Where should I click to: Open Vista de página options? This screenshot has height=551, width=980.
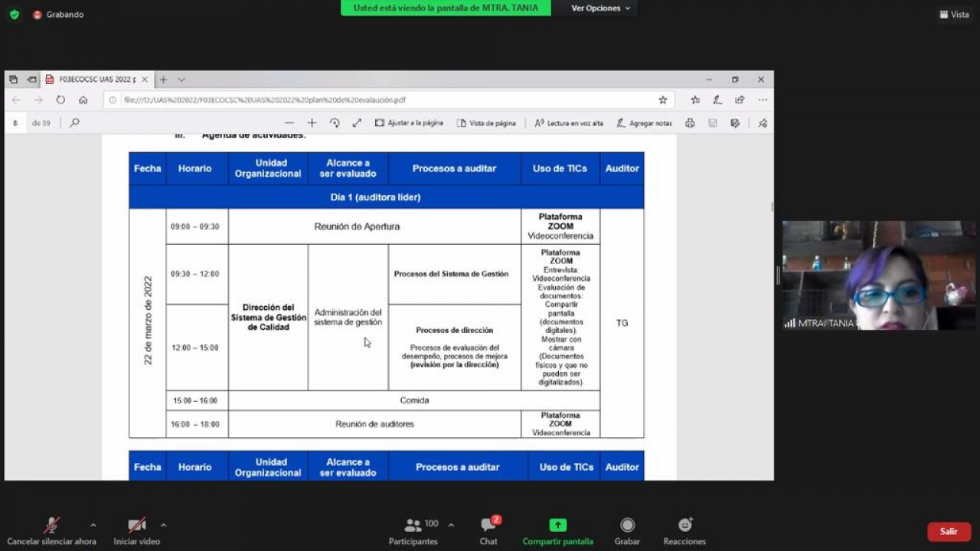(x=486, y=122)
